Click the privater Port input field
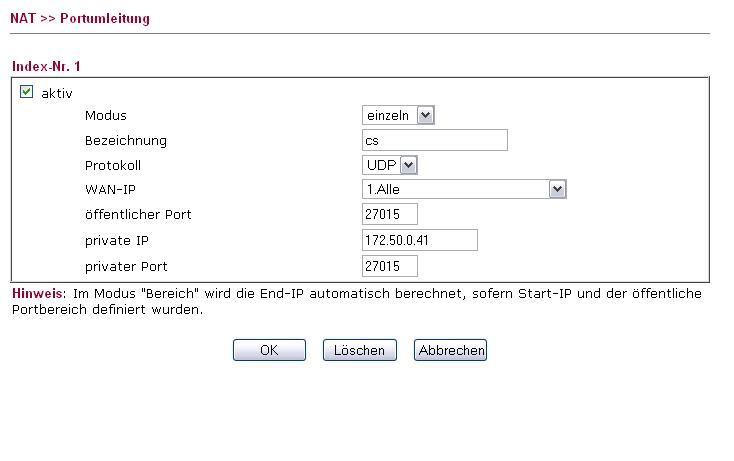Screen dimensions: 734x461 coord(390,267)
